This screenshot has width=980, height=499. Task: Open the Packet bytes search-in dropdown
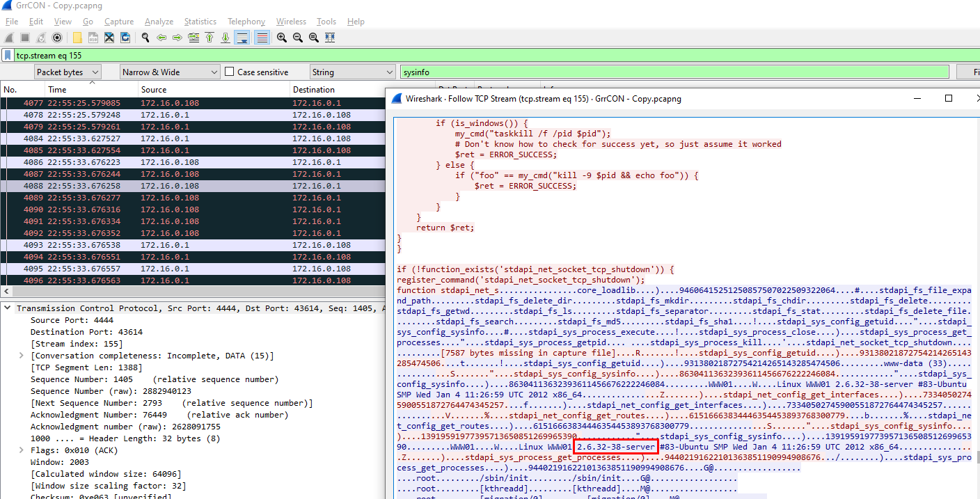(68, 72)
